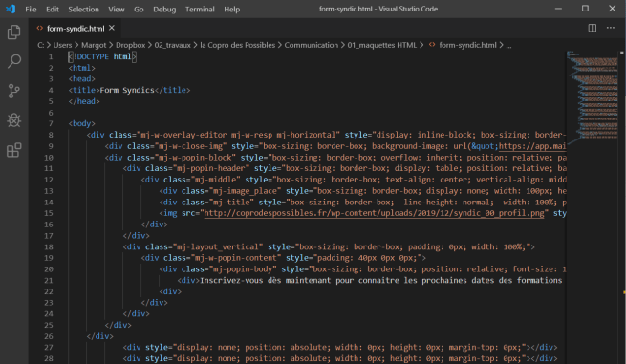Click line number 28 in gutter
This screenshot has width=626, height=364.
point(49,358)
